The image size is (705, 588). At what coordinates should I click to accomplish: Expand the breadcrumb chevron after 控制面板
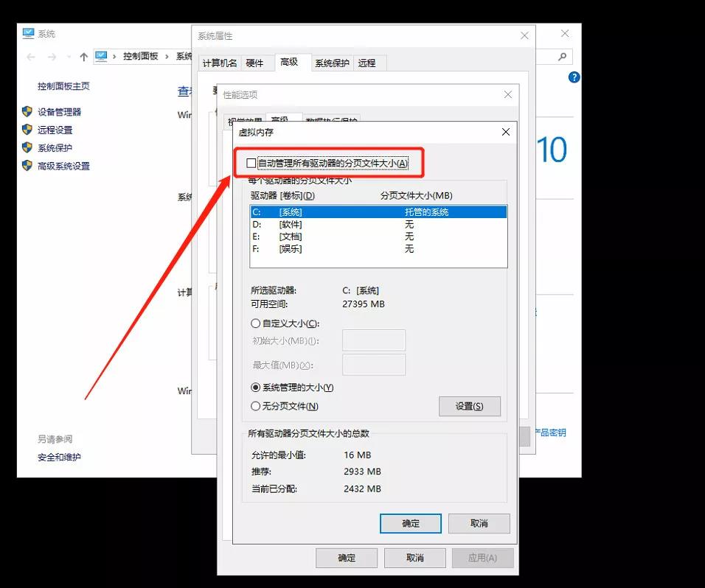click(x=166, y=57)
